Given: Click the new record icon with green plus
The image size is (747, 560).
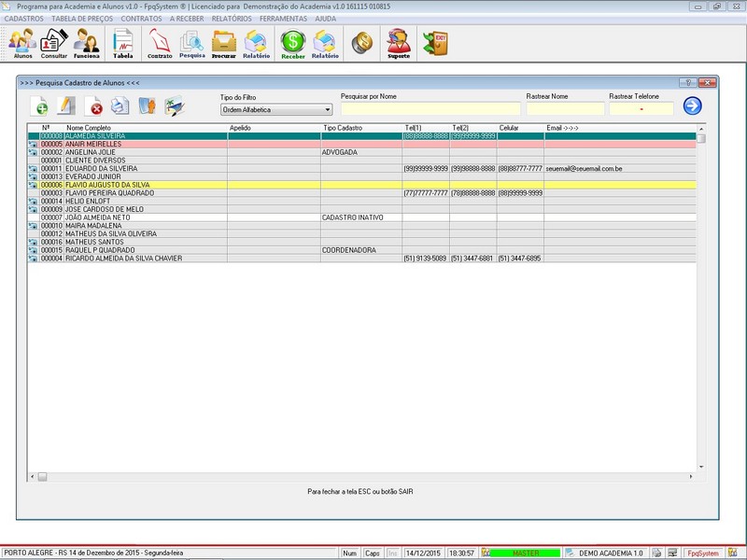Looking at the screenshot, I should click(39, 105).
